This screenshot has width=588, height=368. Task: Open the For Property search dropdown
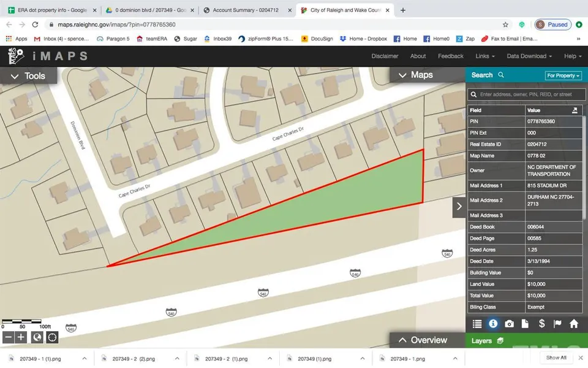pyautogui.click(x=563, y=75)
